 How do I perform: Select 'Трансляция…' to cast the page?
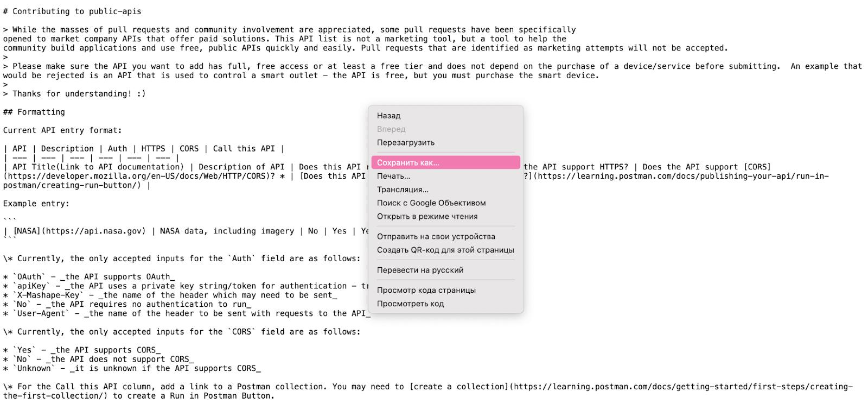(403, 190)
